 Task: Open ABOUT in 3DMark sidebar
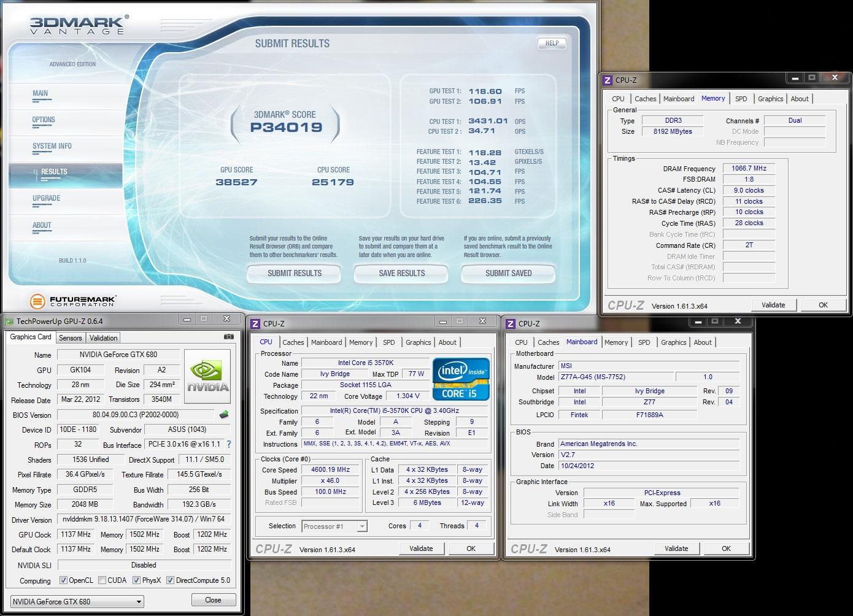42,225
